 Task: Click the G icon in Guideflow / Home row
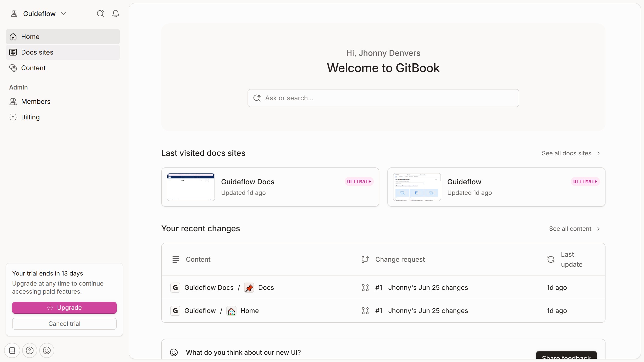(x=175, y=311)
